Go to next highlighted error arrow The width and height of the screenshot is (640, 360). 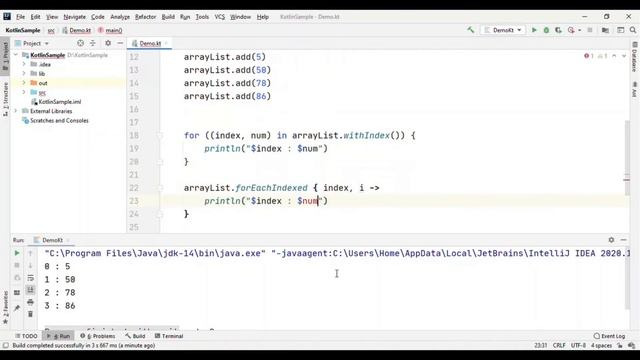[x=624, y=56]
